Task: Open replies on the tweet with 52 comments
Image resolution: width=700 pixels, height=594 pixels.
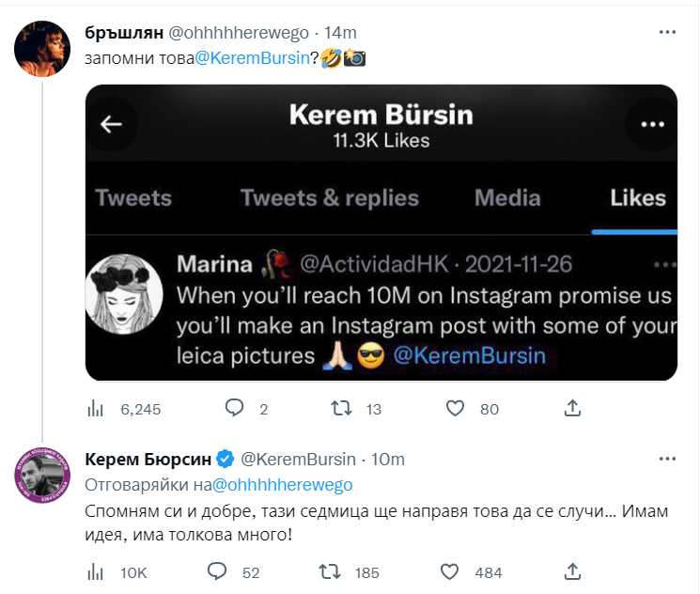Action: click(217, 571)
